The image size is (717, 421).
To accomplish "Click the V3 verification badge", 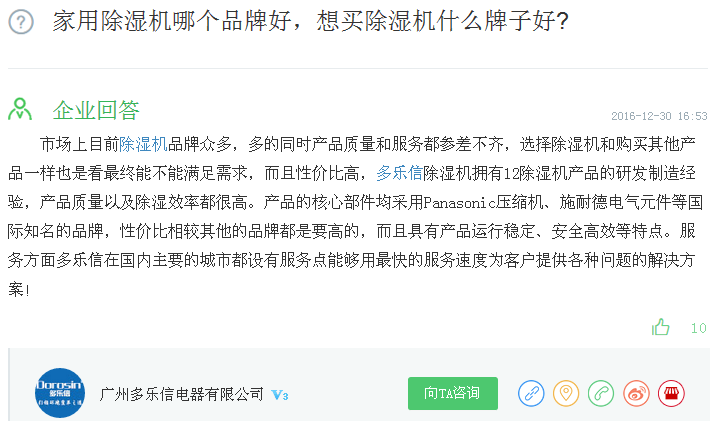I will 279,394.
